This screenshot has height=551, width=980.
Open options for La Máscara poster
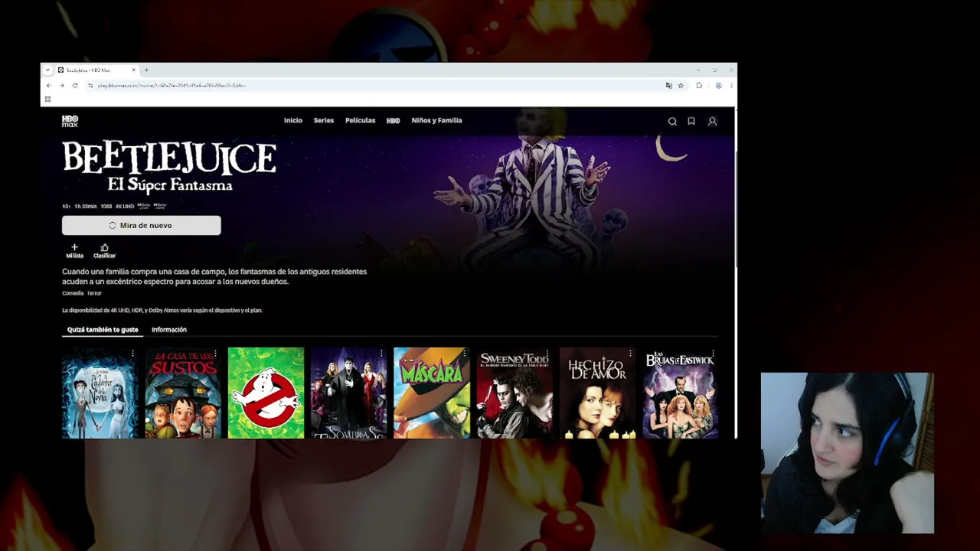[x=464, y=354]
